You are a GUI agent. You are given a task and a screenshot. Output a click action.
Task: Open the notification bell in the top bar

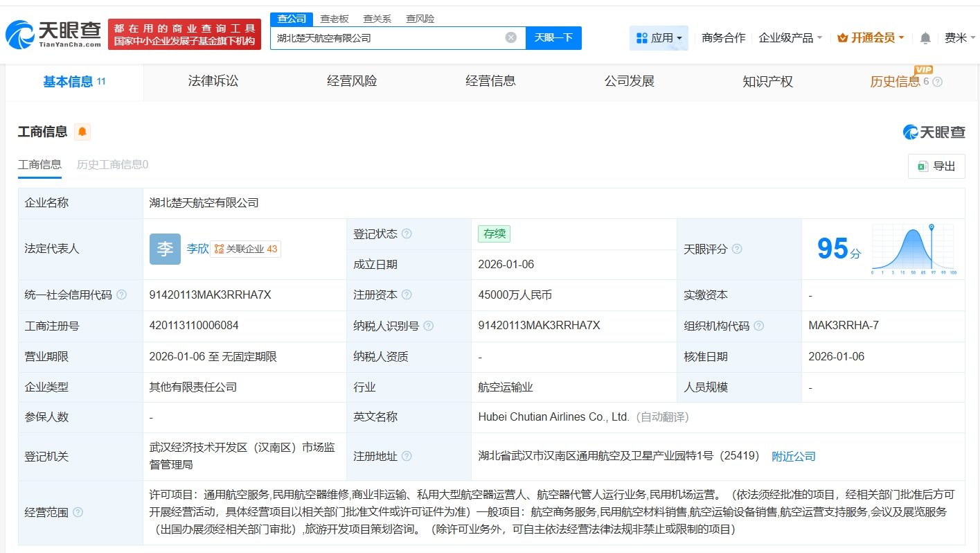pyautogui.click(x=925, y=38)
